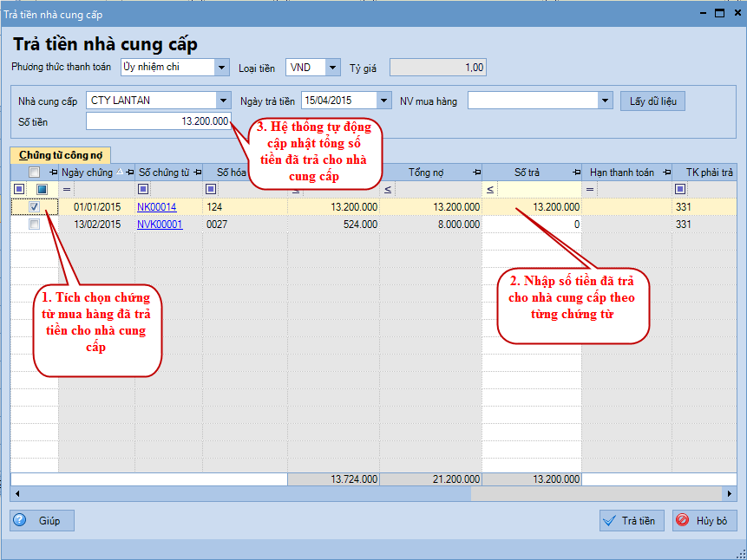The height and width of the screenshot is (560, 747).
Task: Click the equals filter operator under Ngày chứng từ
Action: tap(67, 189)
